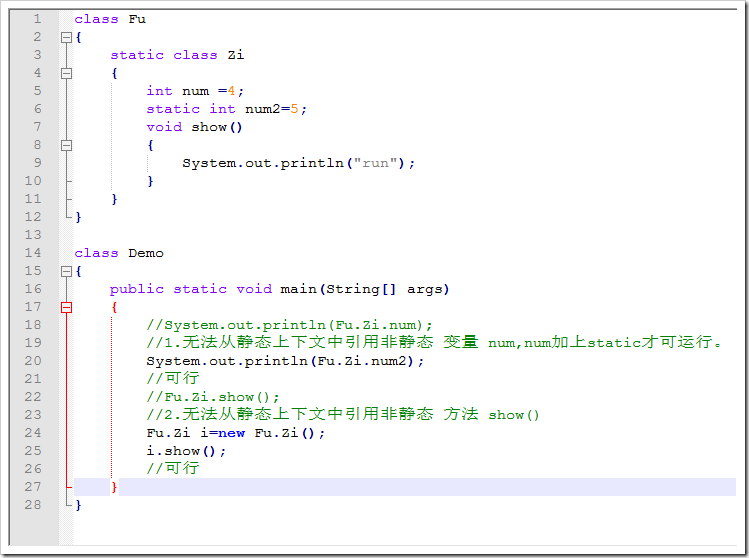Click the word main in the method signature

(x=298, y=289)
